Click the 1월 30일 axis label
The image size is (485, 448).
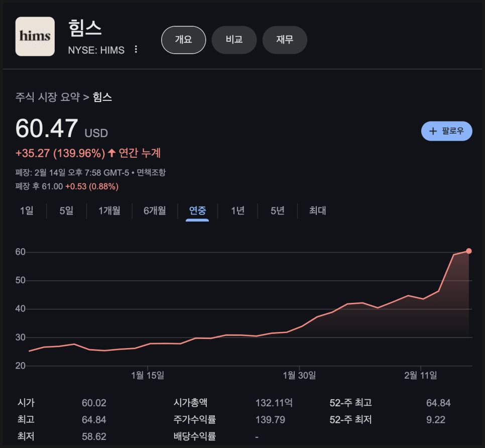[x=299, y=375]
